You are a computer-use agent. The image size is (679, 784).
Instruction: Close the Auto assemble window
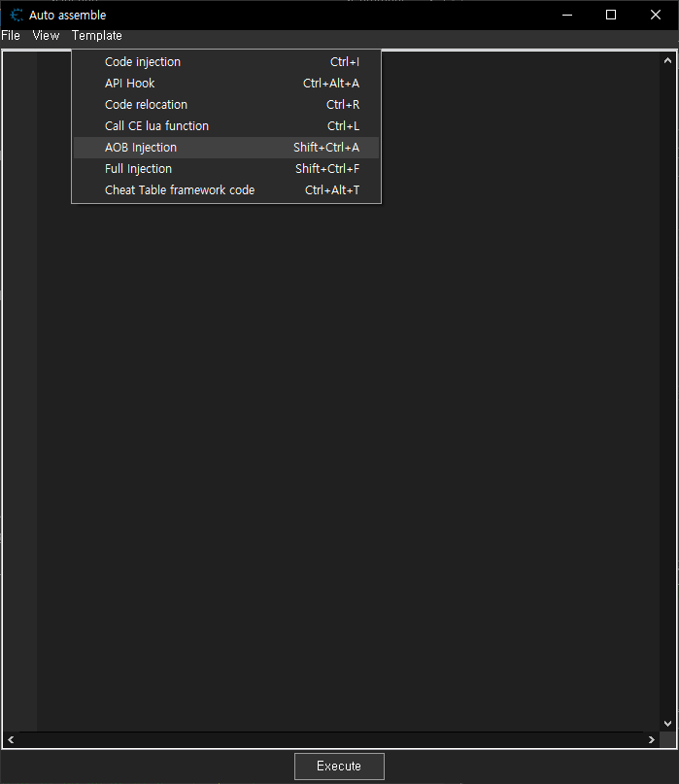656,15
